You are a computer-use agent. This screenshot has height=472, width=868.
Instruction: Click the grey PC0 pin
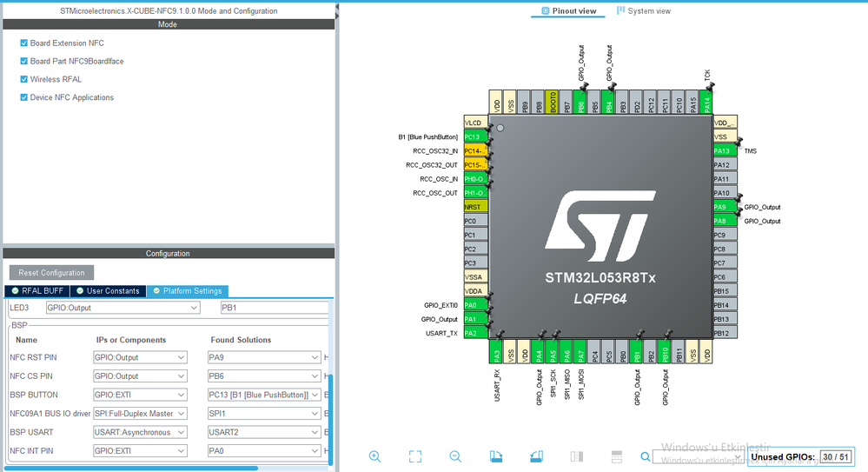pos(475,221)
